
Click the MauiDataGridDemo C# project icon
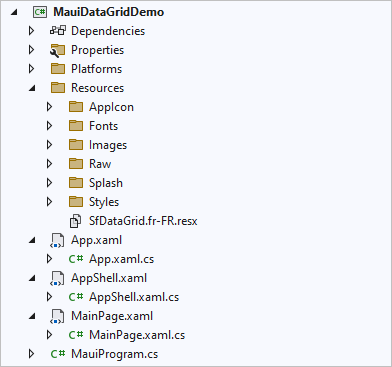pyautogui.click(x=40, y=12)
